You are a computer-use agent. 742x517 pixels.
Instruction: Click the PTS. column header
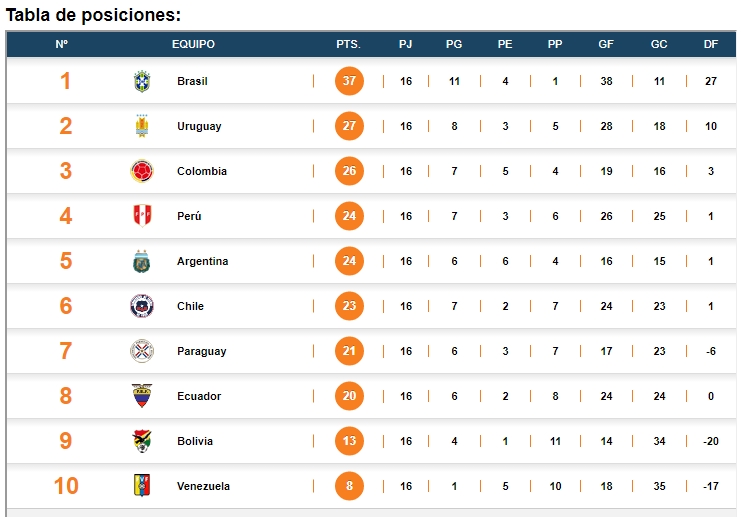coord(348,44)
